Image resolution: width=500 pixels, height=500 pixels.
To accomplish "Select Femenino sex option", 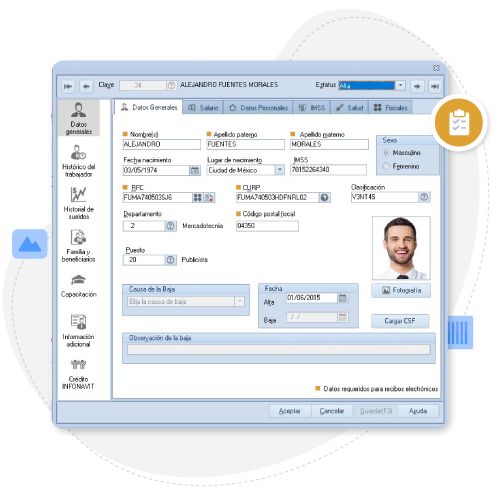I will 387,166.
